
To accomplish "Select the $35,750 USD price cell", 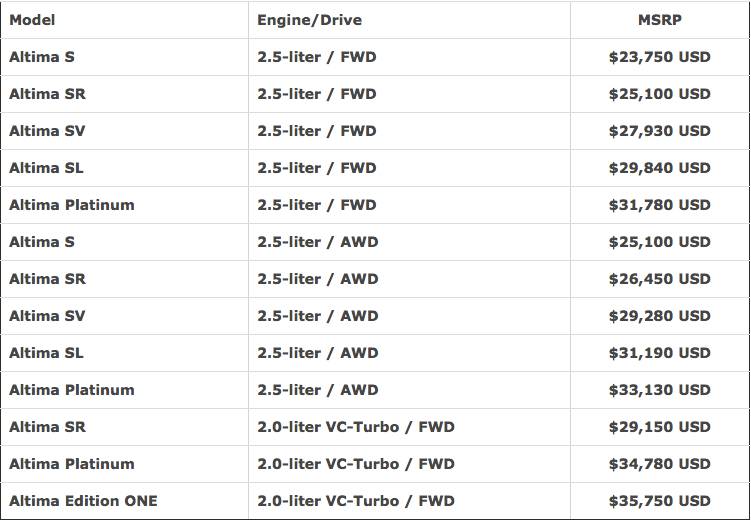I will coord(659,501).
